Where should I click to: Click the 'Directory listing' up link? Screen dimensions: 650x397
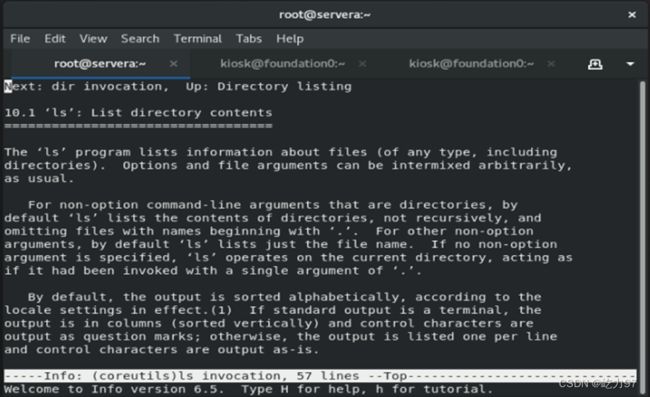tap(284, 87)
